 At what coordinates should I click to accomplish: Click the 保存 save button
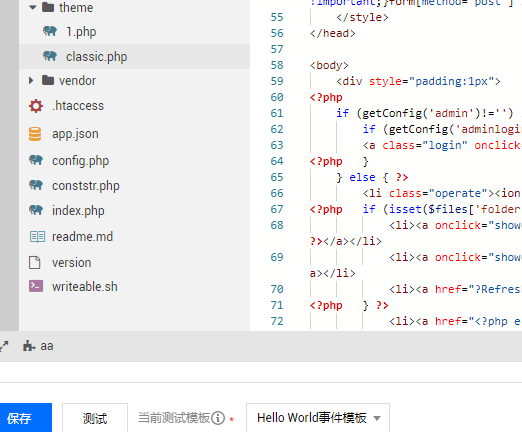click(26, 418)
